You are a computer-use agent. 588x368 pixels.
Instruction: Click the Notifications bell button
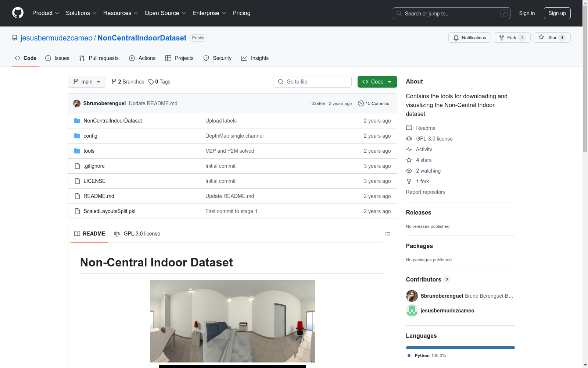point(469,38)
